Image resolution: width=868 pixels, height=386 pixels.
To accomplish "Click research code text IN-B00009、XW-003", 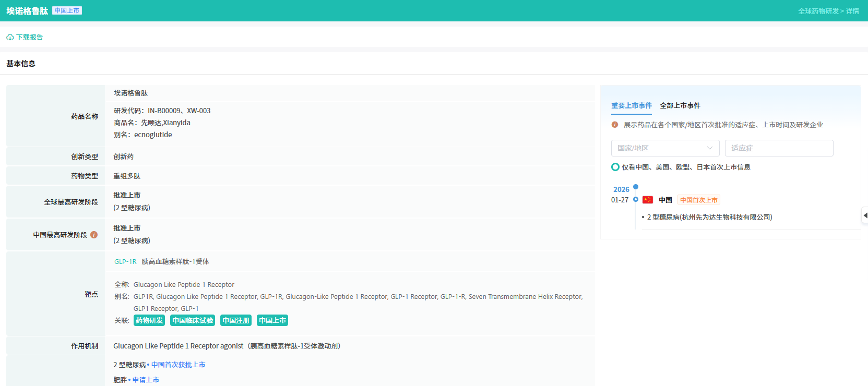I will coord(179,111).
